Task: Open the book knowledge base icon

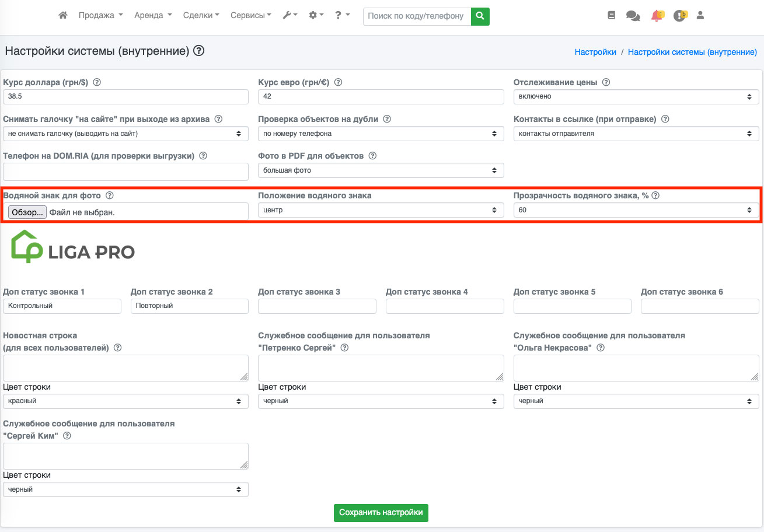Action: click(x=612, y=16)
